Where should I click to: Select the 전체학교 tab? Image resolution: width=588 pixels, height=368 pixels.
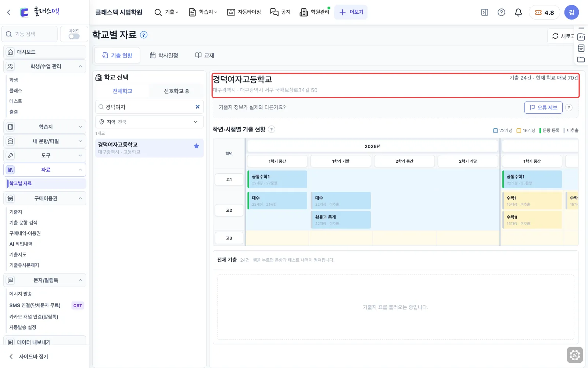coord(122,91)
